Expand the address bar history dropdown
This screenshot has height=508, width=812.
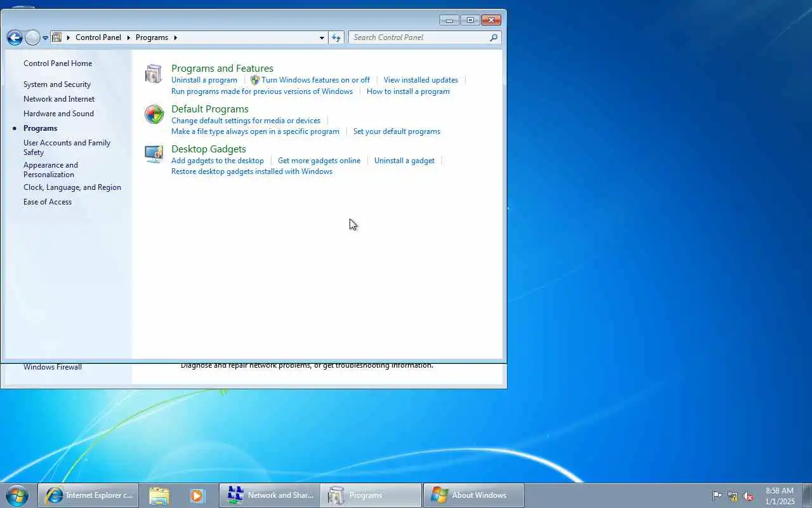322,37
